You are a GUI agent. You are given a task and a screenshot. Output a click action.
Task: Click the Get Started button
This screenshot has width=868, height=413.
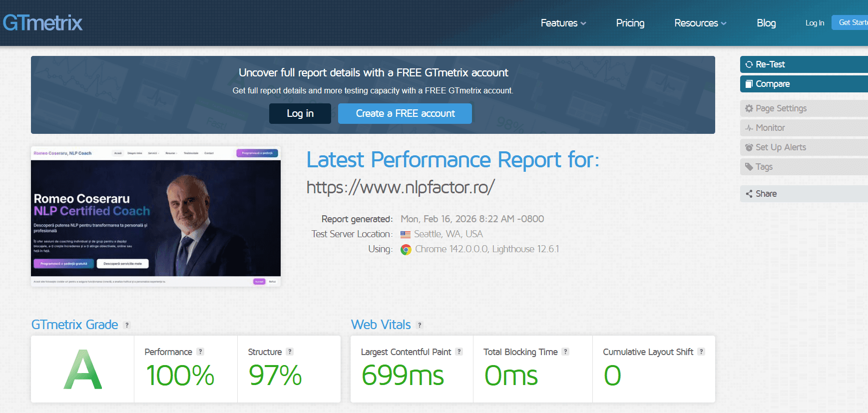point(850,22)
